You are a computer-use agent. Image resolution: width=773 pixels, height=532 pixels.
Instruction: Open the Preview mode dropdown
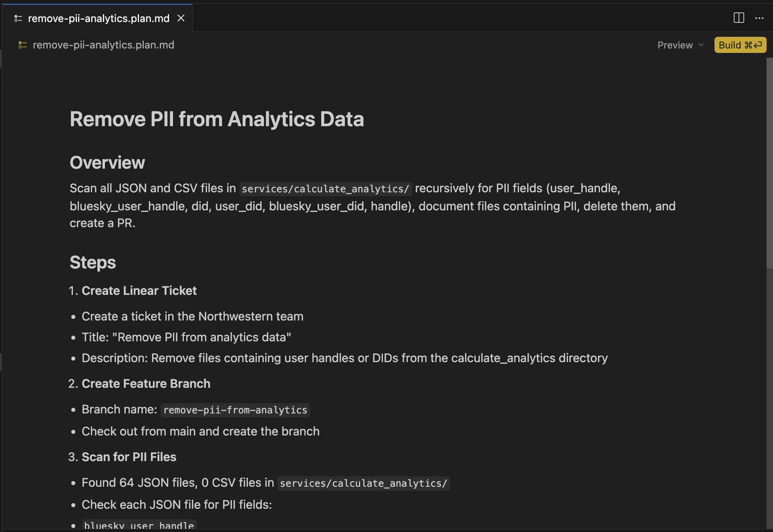(680, 45)
